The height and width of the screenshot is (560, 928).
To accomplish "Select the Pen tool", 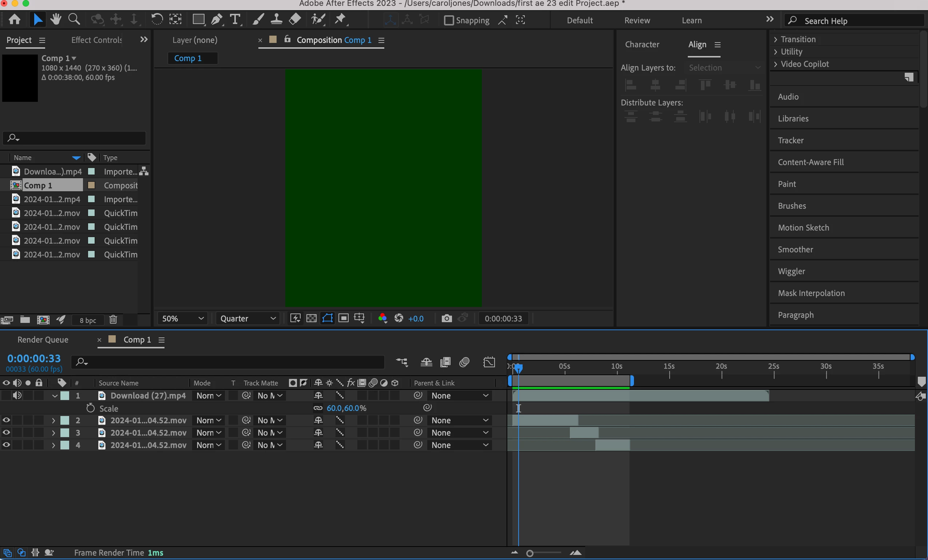I will (217, 20).
